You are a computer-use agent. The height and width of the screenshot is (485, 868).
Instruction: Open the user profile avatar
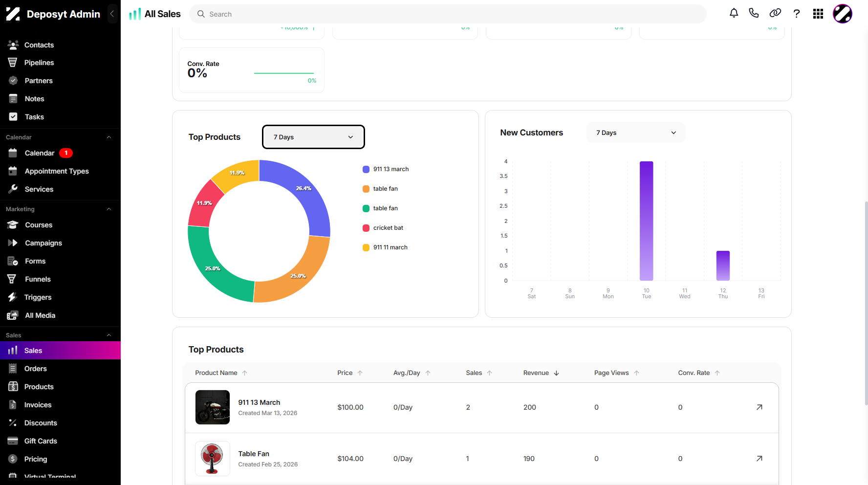(x=843, y=14)
